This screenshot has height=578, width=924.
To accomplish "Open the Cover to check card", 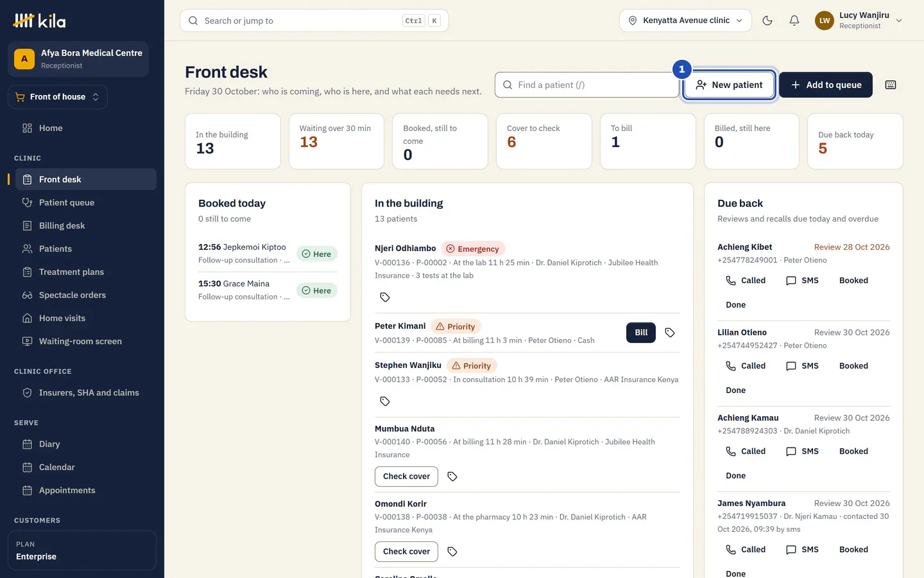I will click(544, 141).
